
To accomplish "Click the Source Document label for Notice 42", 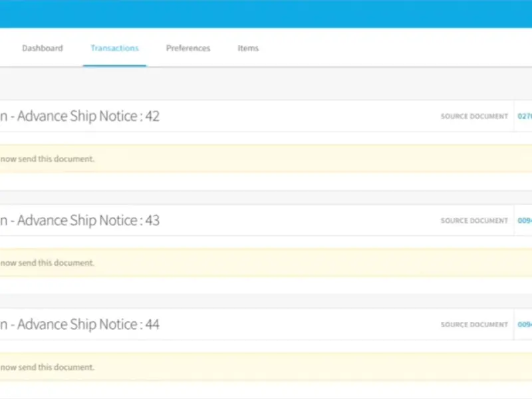I will [473, 117].
